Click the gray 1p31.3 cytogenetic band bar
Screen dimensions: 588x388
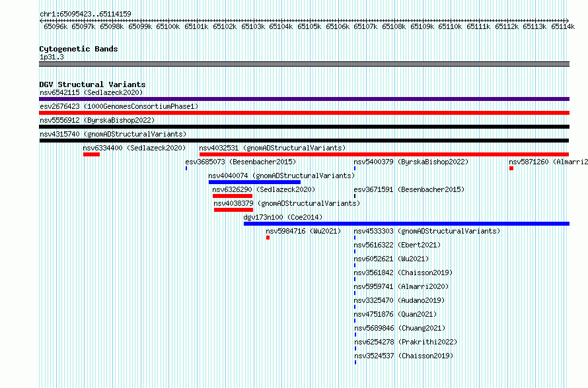pos(304,64)
